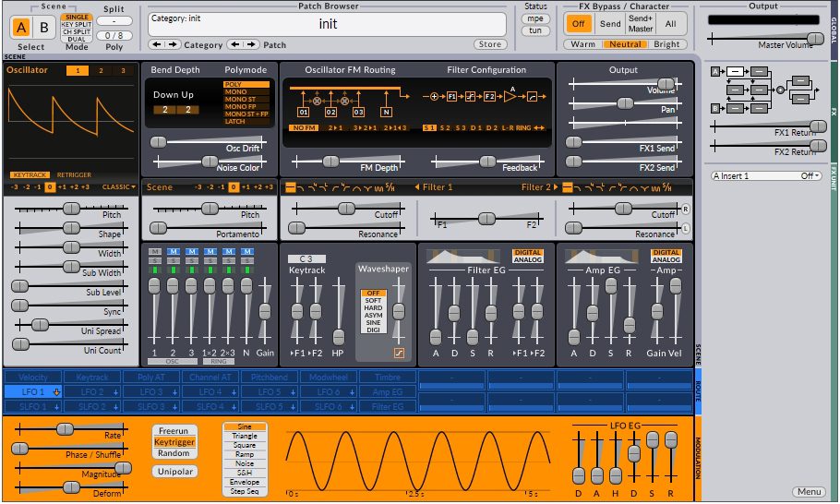Click the Master Volume slider handle

click(x=813, y=39)
